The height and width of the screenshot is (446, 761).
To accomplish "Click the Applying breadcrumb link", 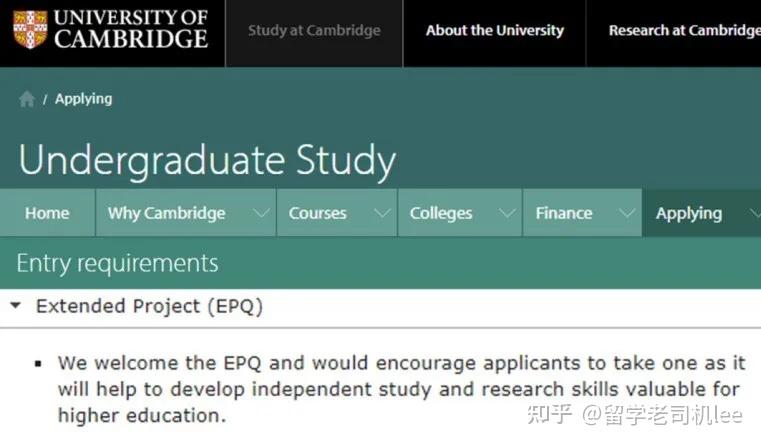I will (x=83, y=99).
